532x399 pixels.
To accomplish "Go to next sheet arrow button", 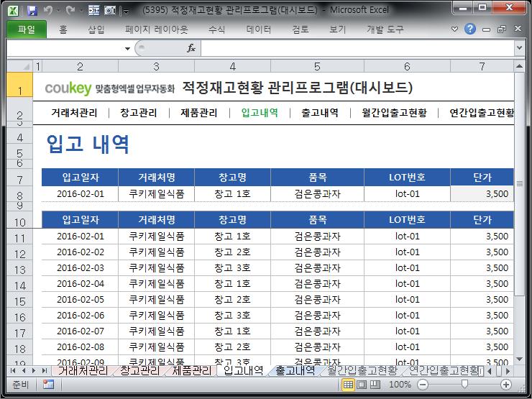I will [34, 370].
